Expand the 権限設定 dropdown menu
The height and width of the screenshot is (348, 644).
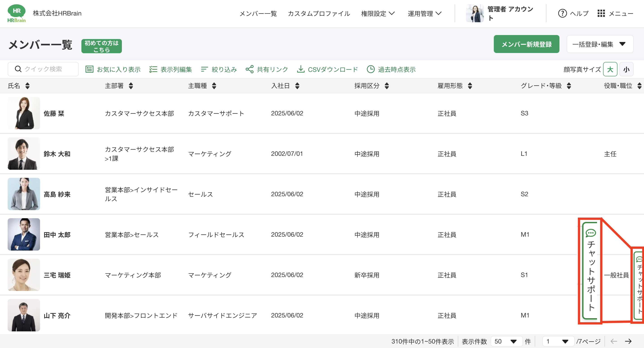pos(378,13)
